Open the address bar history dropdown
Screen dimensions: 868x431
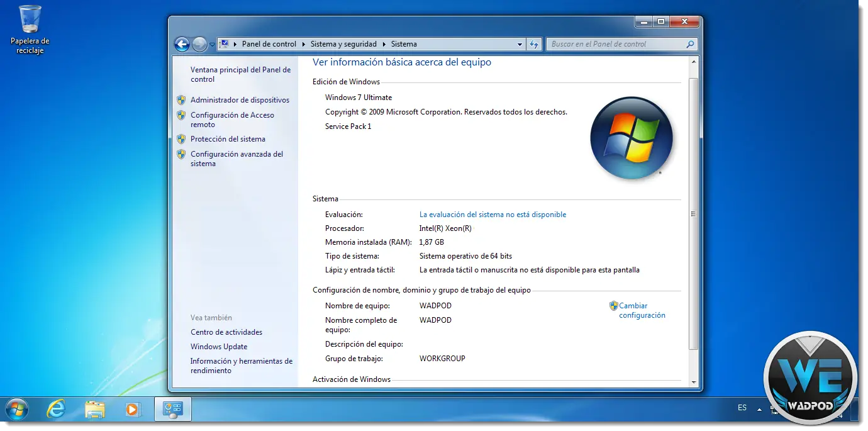tap(520, 45)
